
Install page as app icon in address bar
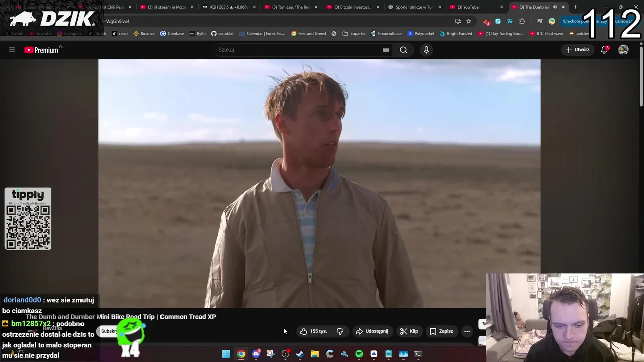click(458, 21)
